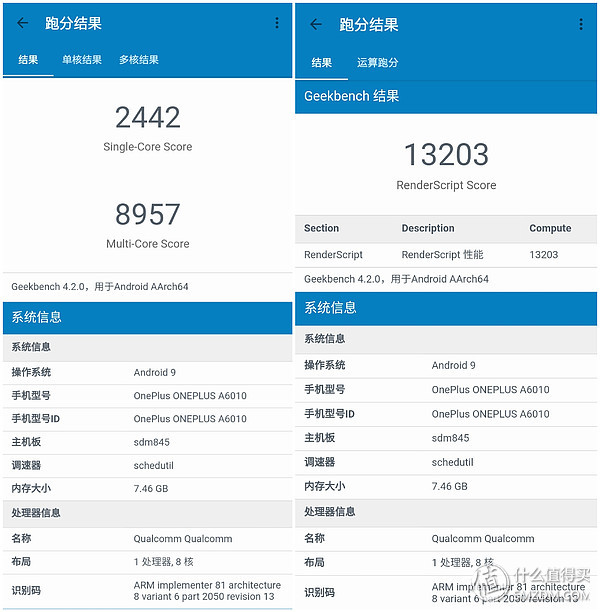Click 跑分结果 title on left screen
This screenshot has height=612, width=600.
[73, 23]
